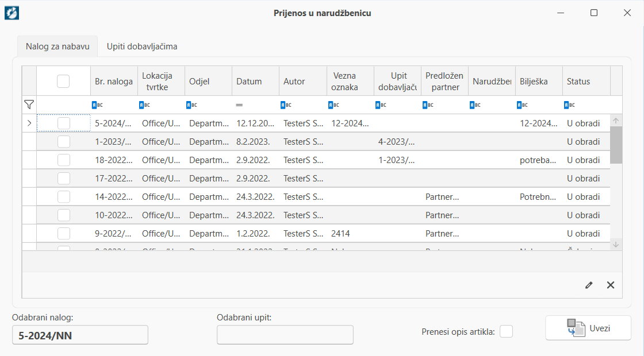Select the 'potreba...' Bilješka cell
This screenshot has height=356, width=644.
tap(539, 160)
